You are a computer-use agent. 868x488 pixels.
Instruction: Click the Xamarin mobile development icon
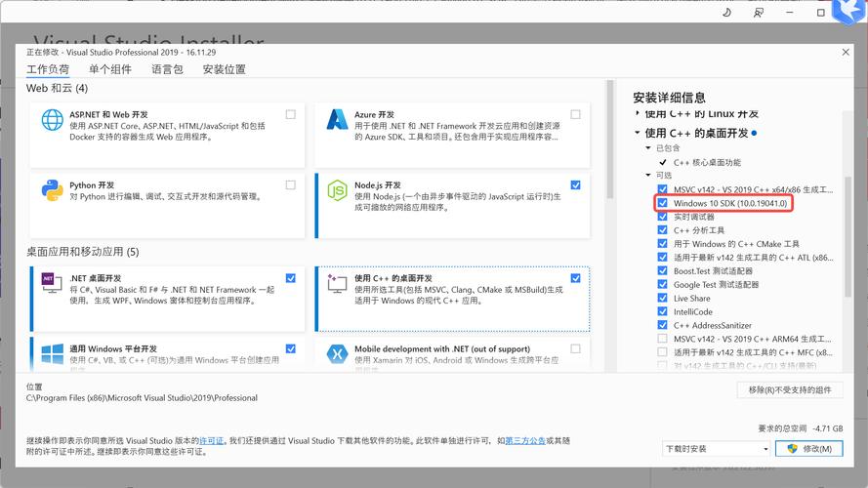point(337,353)
